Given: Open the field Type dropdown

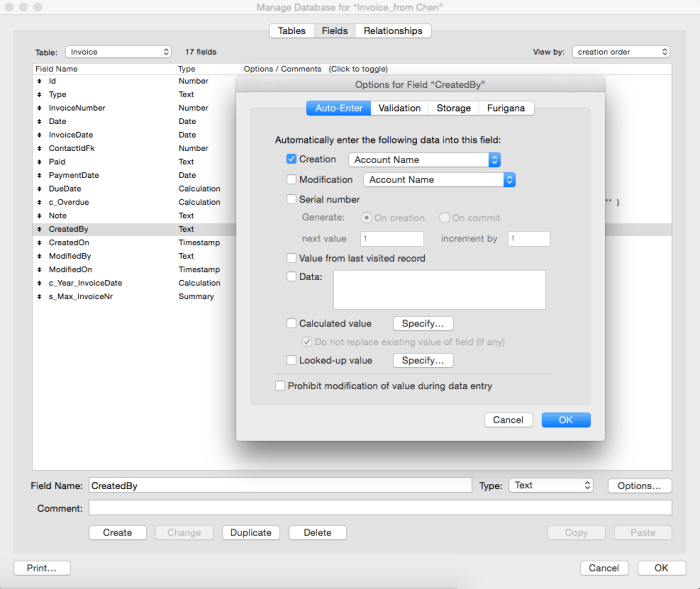Looking at the screenshot, I should pos(552,485).
